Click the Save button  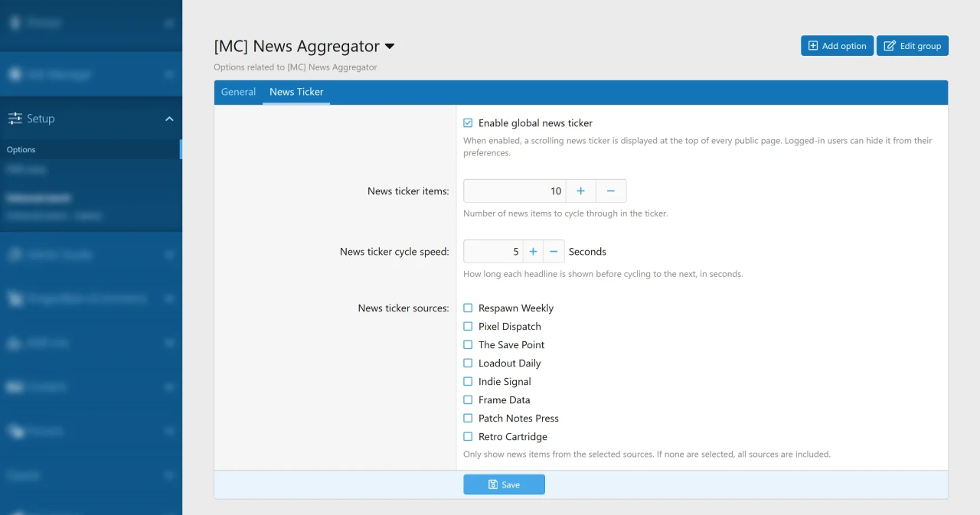[x=504, y=484]
